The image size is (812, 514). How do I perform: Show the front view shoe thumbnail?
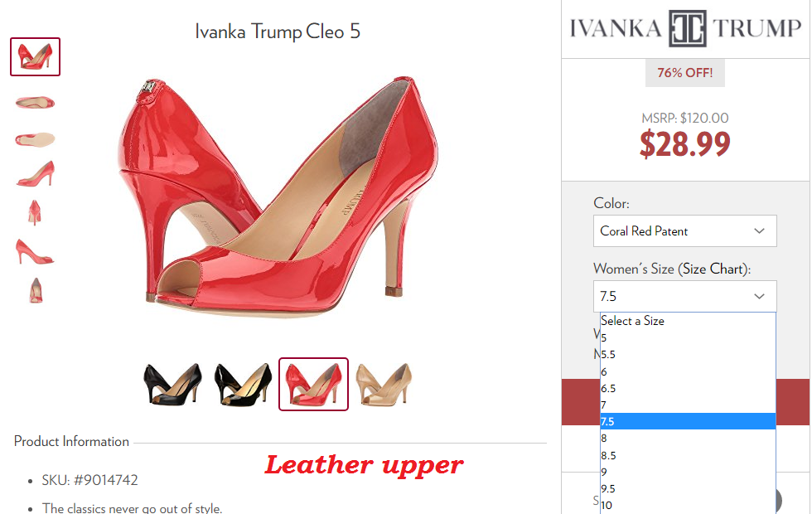click(x=35, y=212)
